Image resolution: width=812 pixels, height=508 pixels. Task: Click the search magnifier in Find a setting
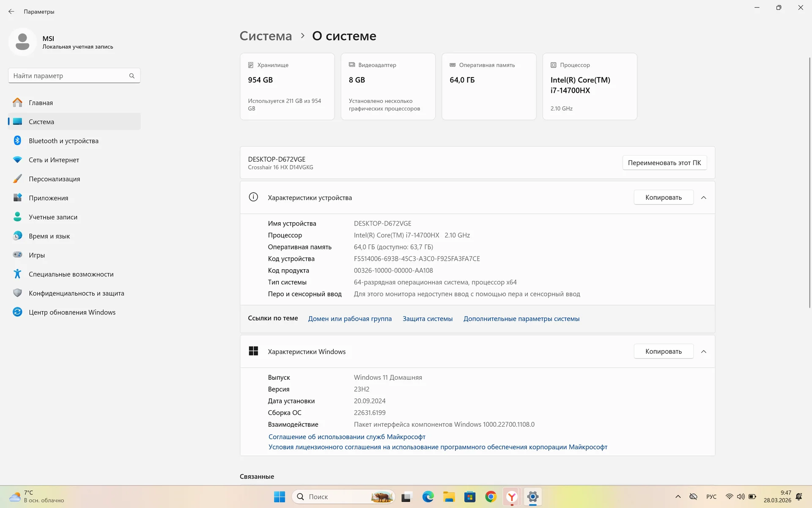click(132, 76)
